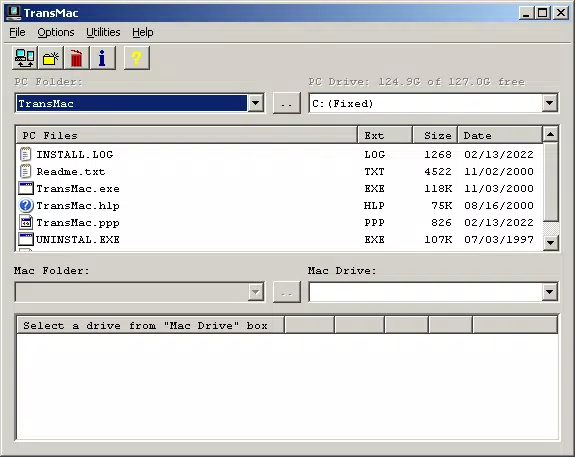Sort by the Ext column header
Viewport: 575px width, 457px height.
click(385, 135)
